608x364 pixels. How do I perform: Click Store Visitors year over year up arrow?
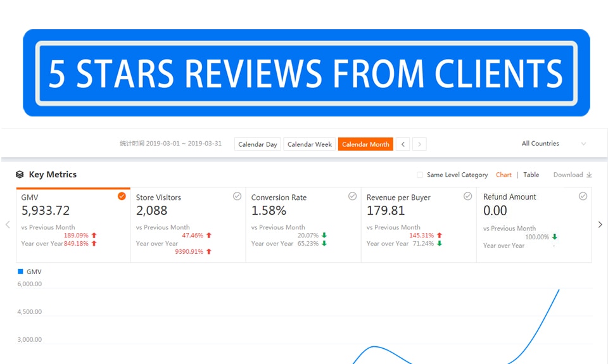tap(208, 251)
